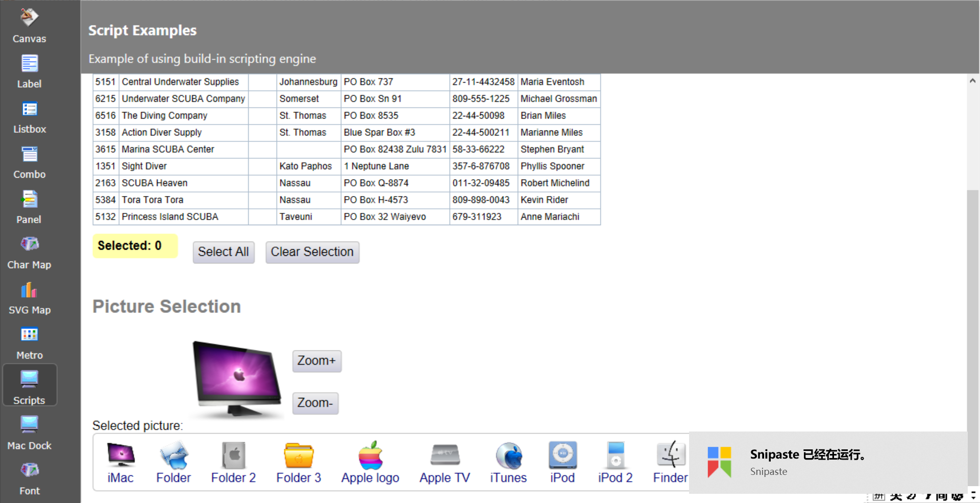The width and height of the screenshot is (980, 503).
Task: Switch to the Mac Dock example
Action: pyautogui.click(x=29, y=432)
